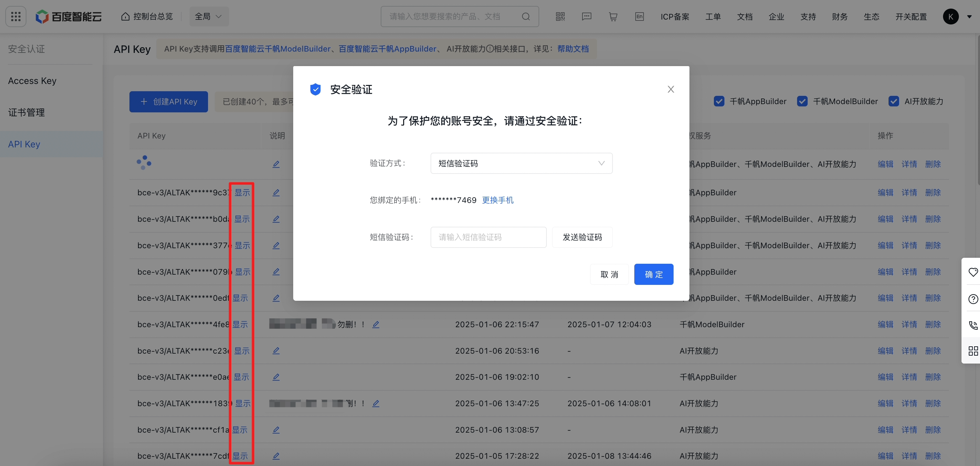Click edit pencil for key ending c23

[x=276, y=351]
